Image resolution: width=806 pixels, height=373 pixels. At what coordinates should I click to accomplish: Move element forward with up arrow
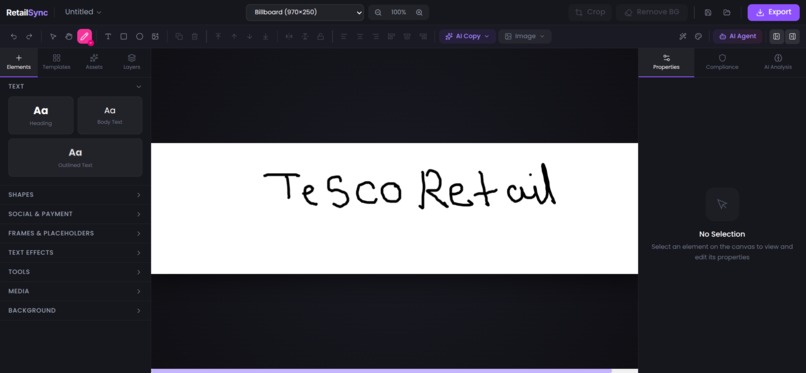tap(234, 36)
